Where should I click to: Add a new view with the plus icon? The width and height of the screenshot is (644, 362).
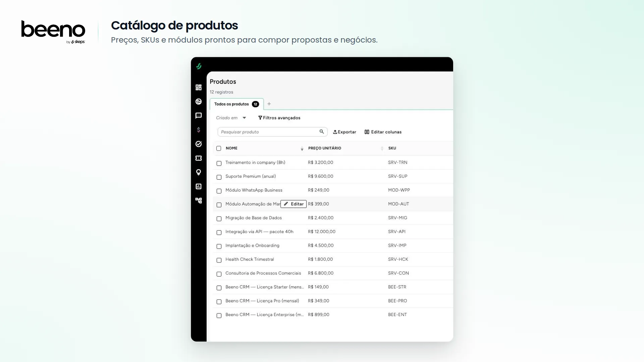point(269,104)
